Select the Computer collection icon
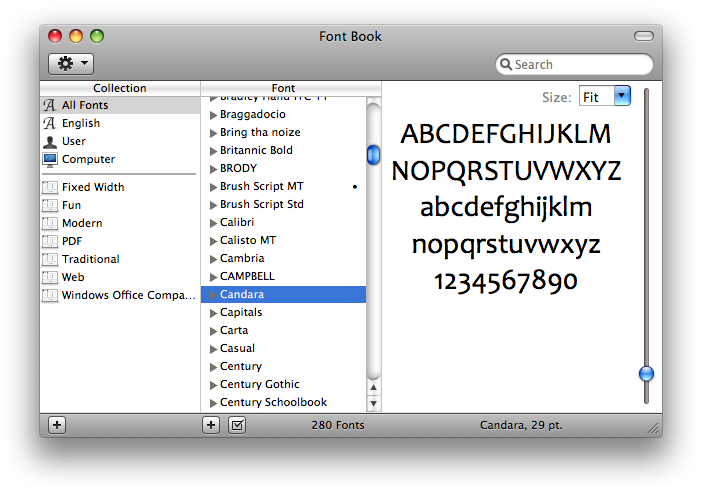This screenshot has height=492, width=702. coord(50,159)
